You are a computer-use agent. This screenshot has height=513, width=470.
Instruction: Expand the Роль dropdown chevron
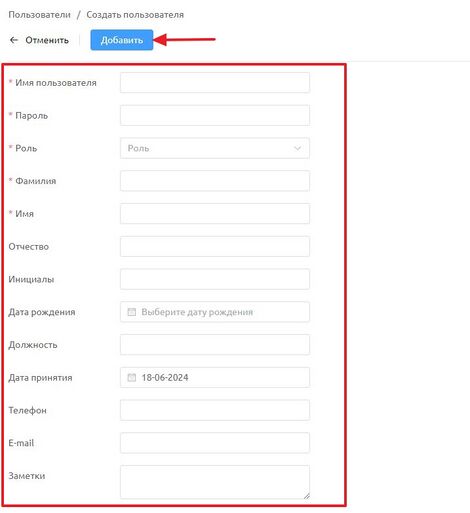pyautogui.click(x=297, y=148)
